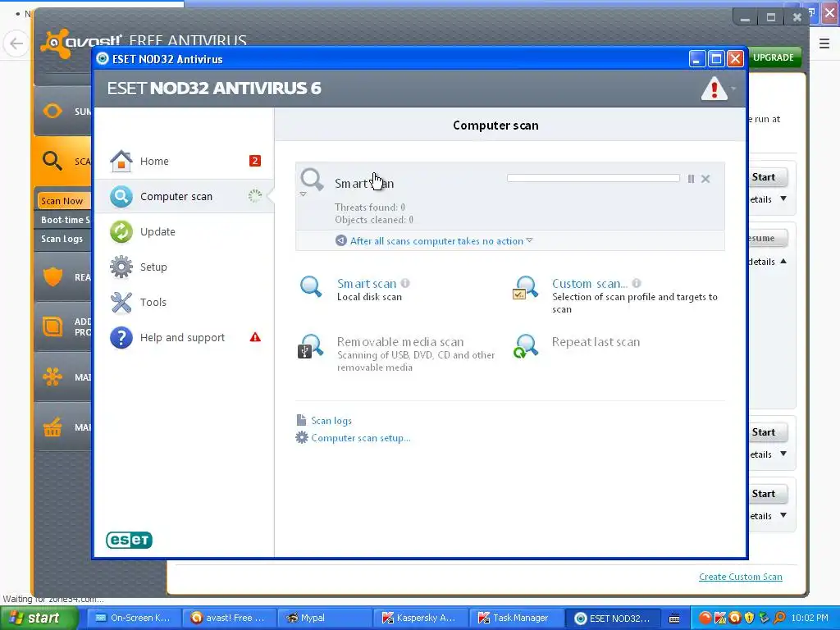Start a Smart scan local disk scan

tap(367, 283)
